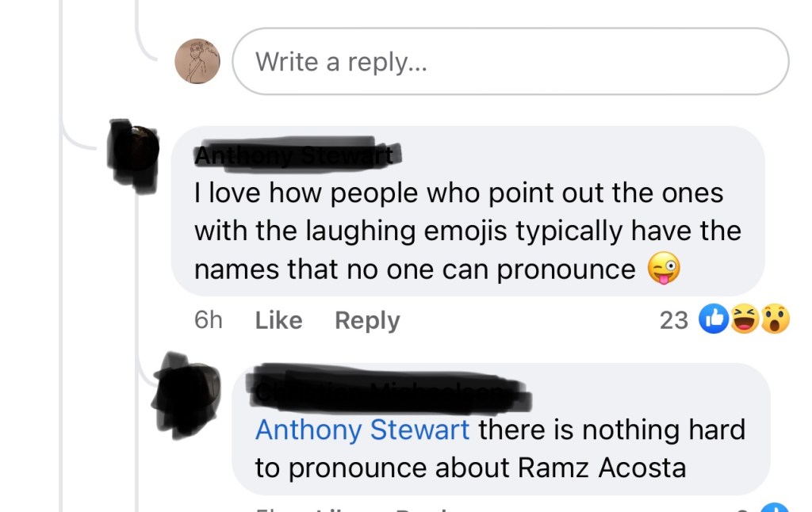This screenshot has width=812, height=512.
Task: View the 23 reactions count
Action: coord(674,320)
